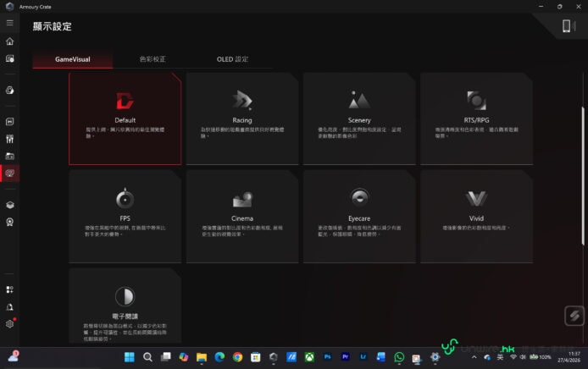588x369 pixels.
Task: Open the Aura Sync lighting icon
Action: (10, 91)
